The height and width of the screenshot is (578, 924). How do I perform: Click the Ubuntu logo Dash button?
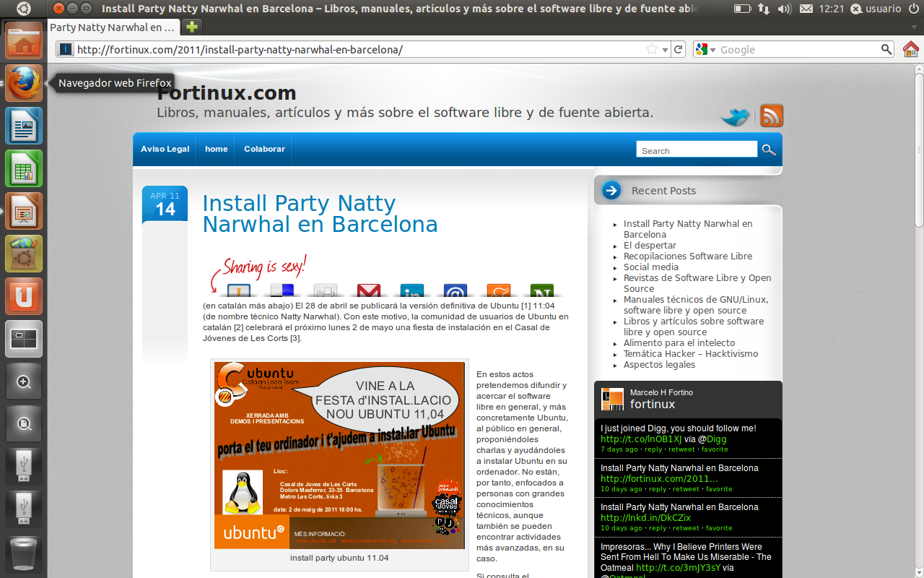click(23, 9)
